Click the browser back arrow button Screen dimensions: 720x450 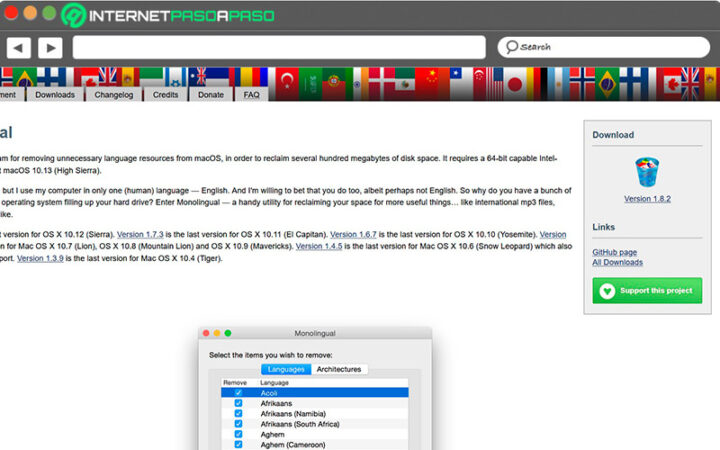(x=18, y=47)
